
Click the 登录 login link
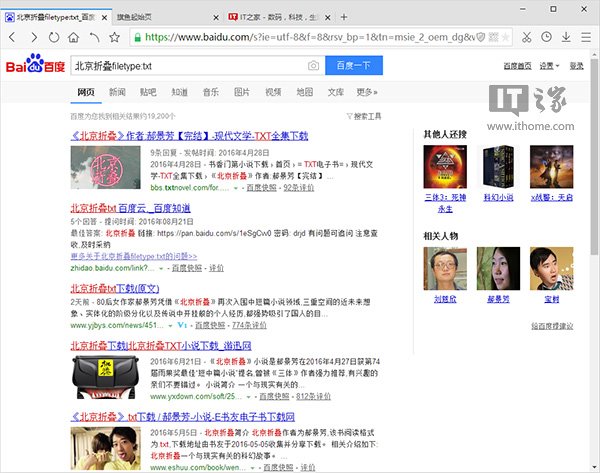click(576, 66)
